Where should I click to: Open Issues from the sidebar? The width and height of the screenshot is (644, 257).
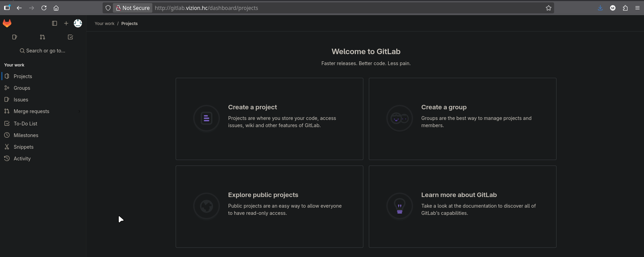coord(21,100)
